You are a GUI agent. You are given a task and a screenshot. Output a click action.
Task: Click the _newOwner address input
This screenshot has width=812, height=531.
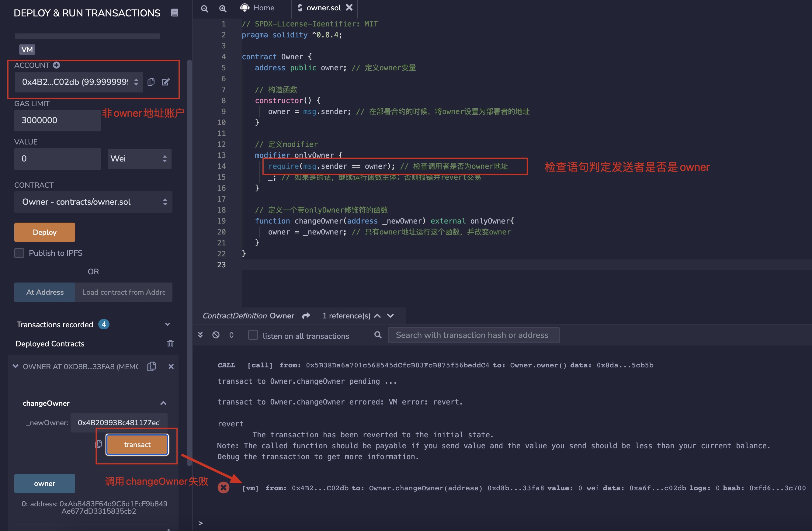[x=119, y=423]
